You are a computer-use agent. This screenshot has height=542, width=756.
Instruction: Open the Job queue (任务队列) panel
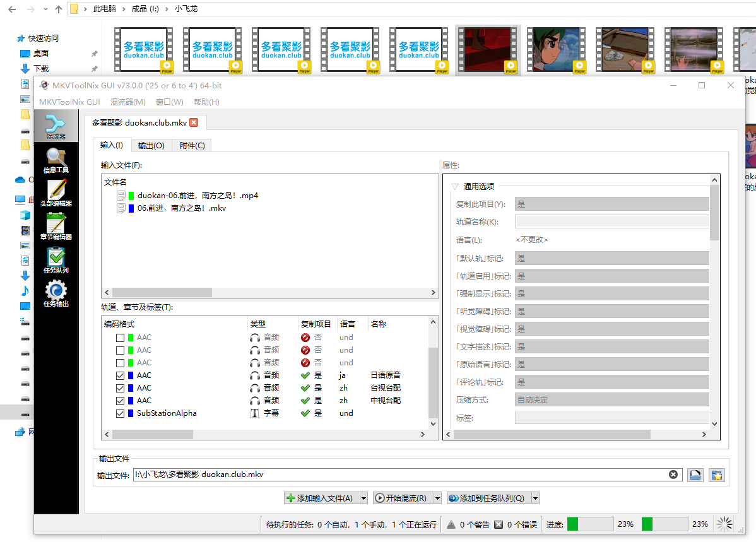pos(56,260)
